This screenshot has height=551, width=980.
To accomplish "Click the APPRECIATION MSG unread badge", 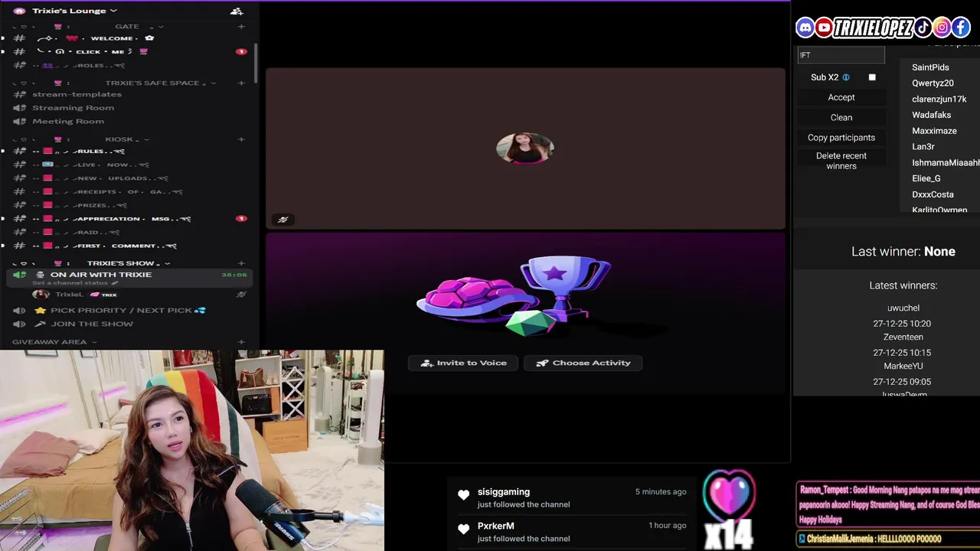I will (x=241, y=219).
